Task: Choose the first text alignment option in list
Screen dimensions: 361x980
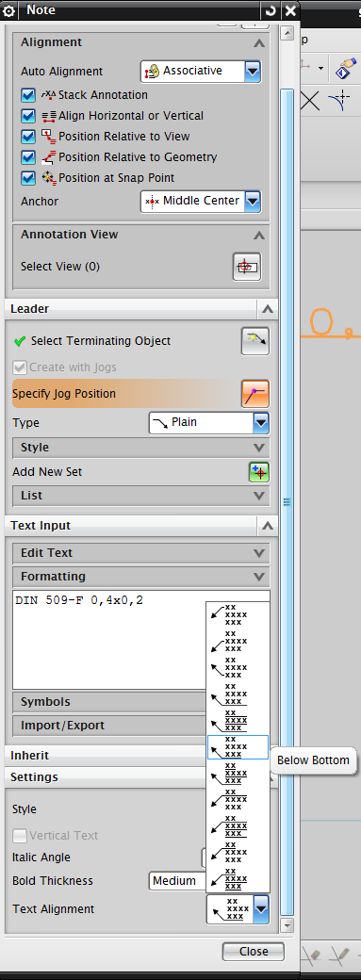Action: tap(238, 615)
